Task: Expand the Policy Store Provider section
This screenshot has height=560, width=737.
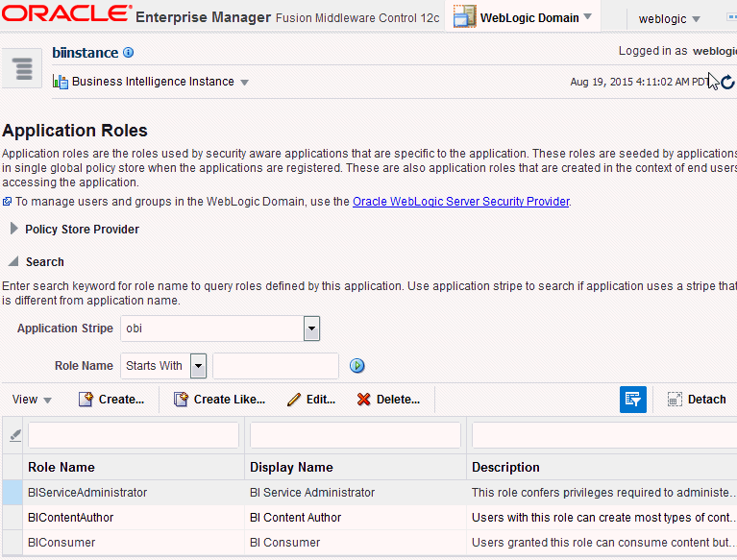Action: (13, 229)
